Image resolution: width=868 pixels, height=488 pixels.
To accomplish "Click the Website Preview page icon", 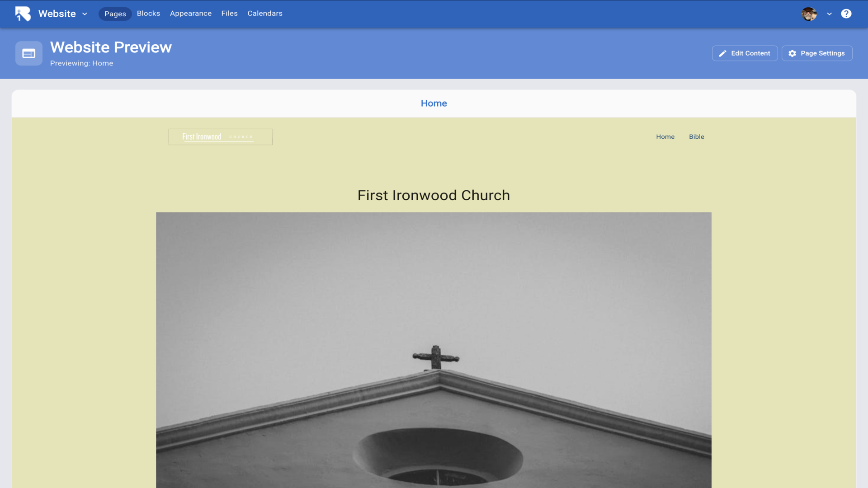I will tap(29, 53).
